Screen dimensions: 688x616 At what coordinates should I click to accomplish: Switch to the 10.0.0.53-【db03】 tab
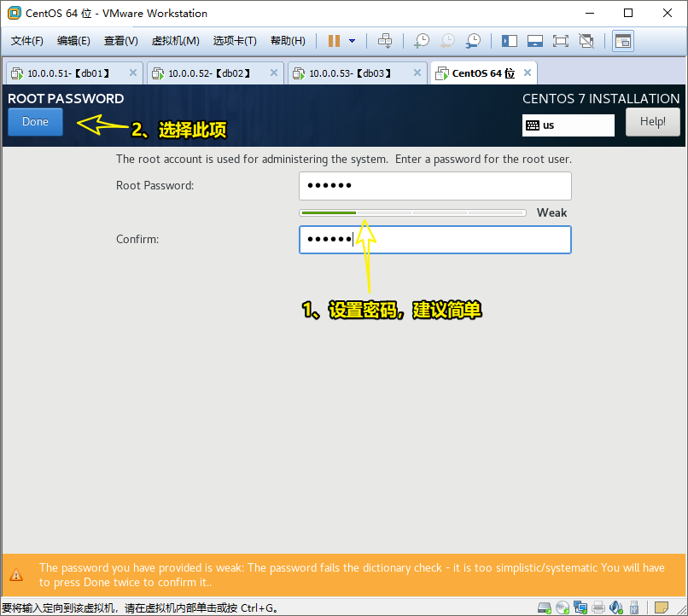coord(357,73)
